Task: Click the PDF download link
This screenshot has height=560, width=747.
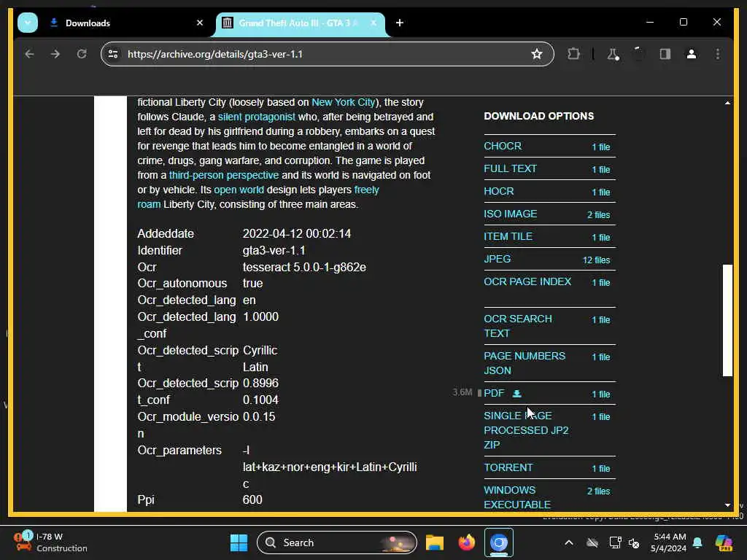Action: (x=494, y=393)
